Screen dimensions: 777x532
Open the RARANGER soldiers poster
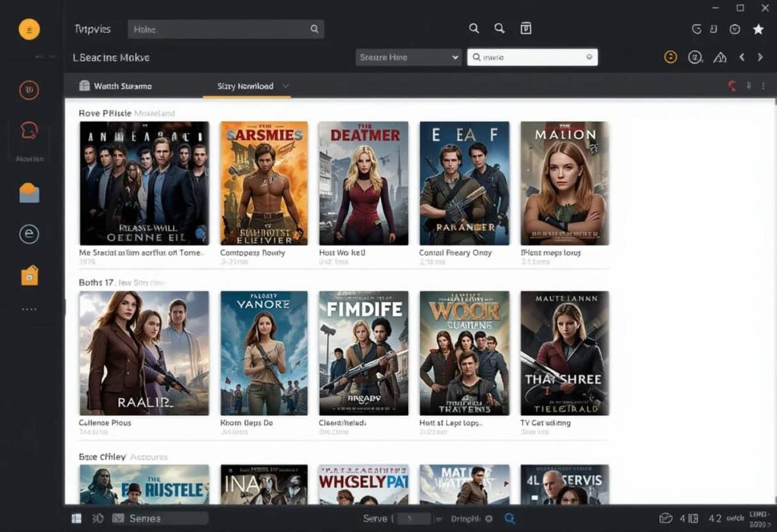pos(464,183)
